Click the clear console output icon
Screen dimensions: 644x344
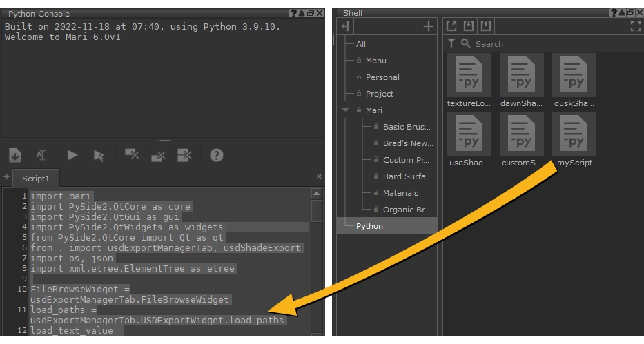(131, 156)
